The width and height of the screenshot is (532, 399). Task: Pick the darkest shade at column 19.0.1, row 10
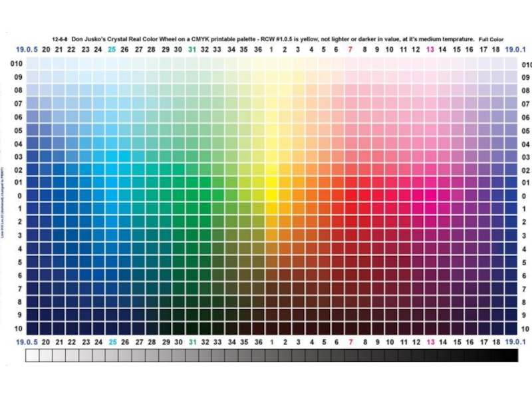pos(511,329)
